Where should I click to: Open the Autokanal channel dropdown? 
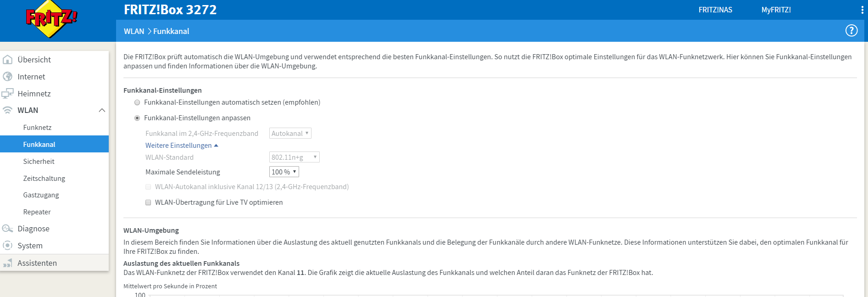(x=290, y=133)
